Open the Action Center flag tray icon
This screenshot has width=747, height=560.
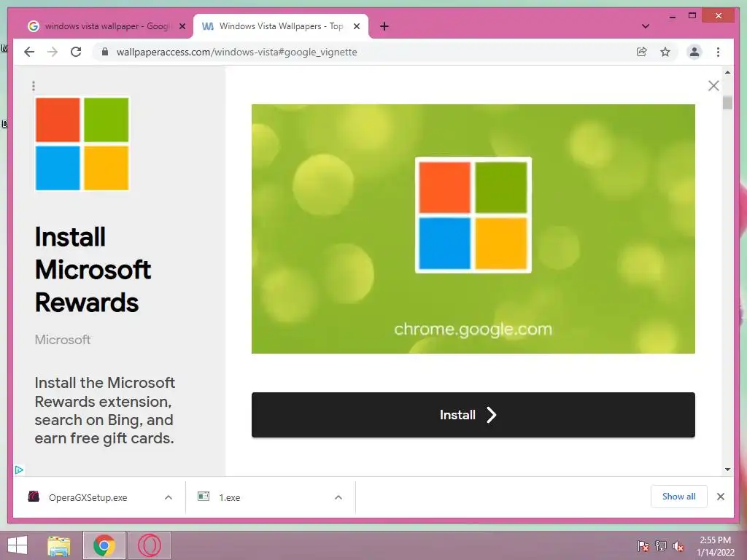[643, 545]
